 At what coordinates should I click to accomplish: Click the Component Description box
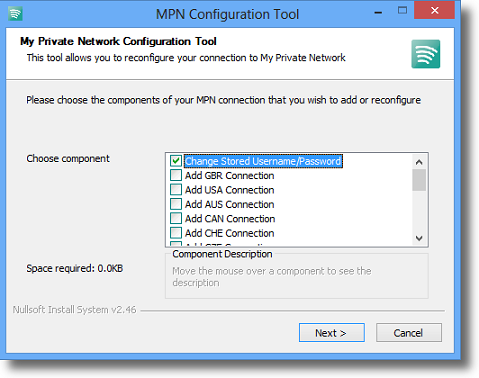coord(297,276)
